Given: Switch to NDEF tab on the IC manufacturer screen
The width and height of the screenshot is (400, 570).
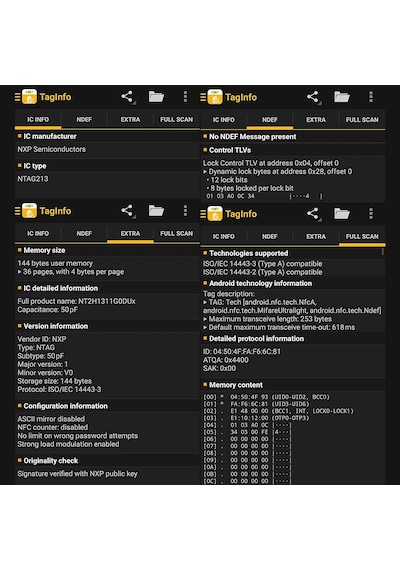Looking at the screenshot, I should (x=84, y=120).
